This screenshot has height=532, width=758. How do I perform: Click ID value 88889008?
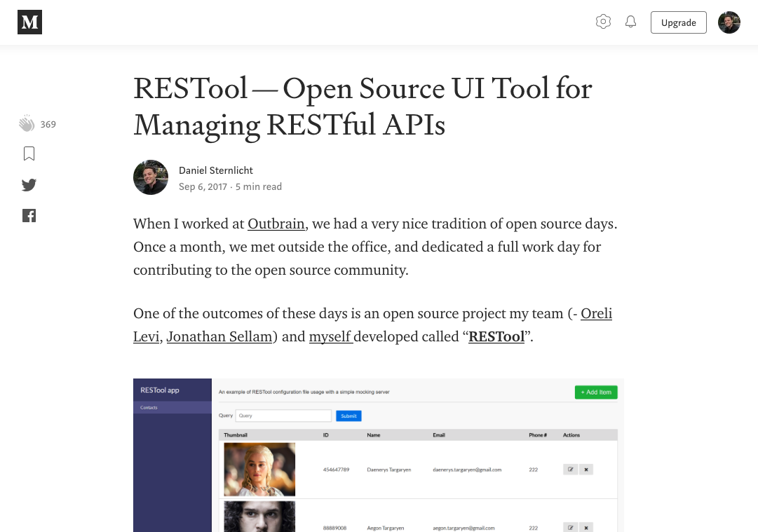[x=334, y=528]
